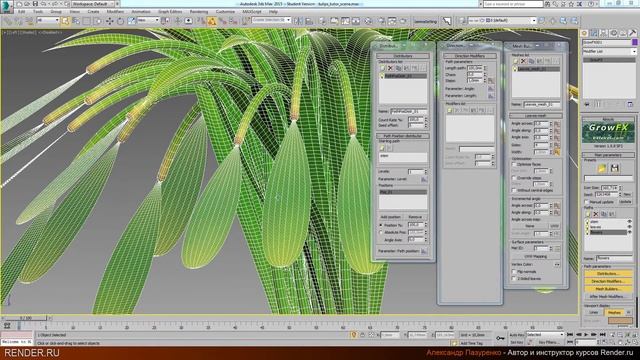
Task: Add new mesh builder in Meshes list
Action: coord(516,61)
